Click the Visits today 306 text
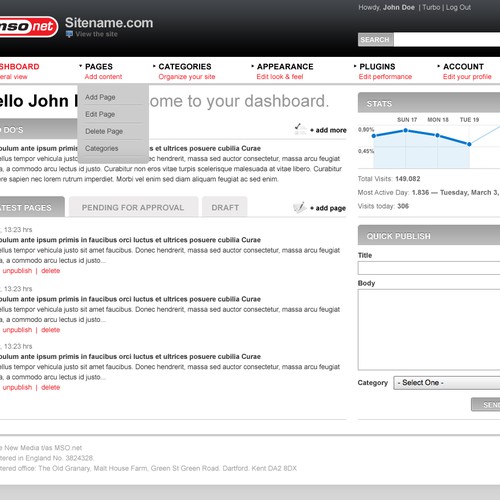The image size is (500, 500). click(383, 206)
